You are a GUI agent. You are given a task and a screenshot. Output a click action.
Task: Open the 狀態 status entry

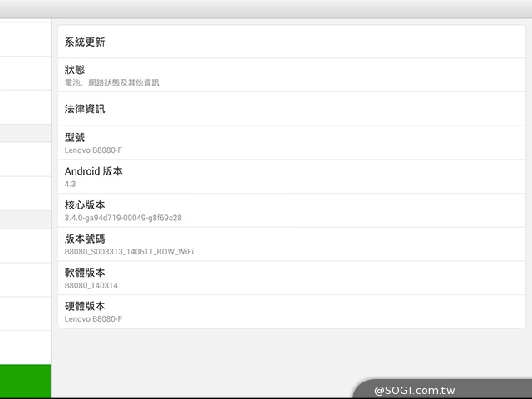pos(292,75)
